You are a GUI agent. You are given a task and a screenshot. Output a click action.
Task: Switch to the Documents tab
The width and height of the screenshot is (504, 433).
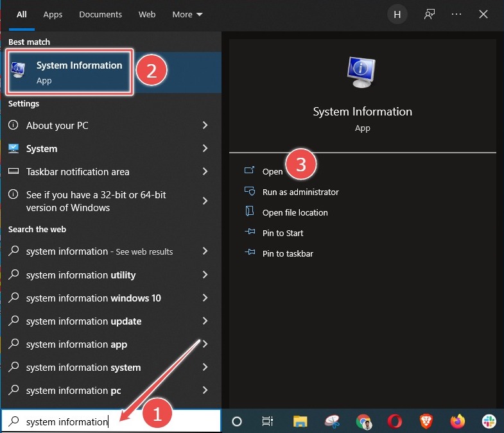coord(100,14)
